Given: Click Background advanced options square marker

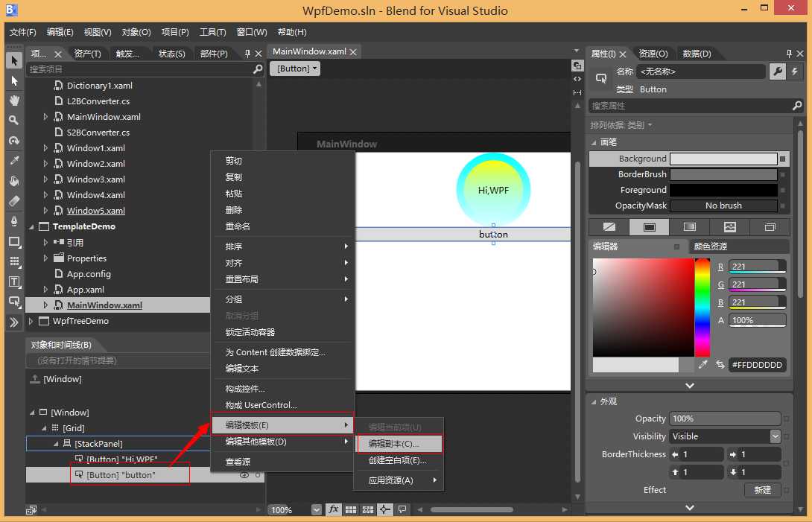Looking at the screenshot, I should [782, 159].
